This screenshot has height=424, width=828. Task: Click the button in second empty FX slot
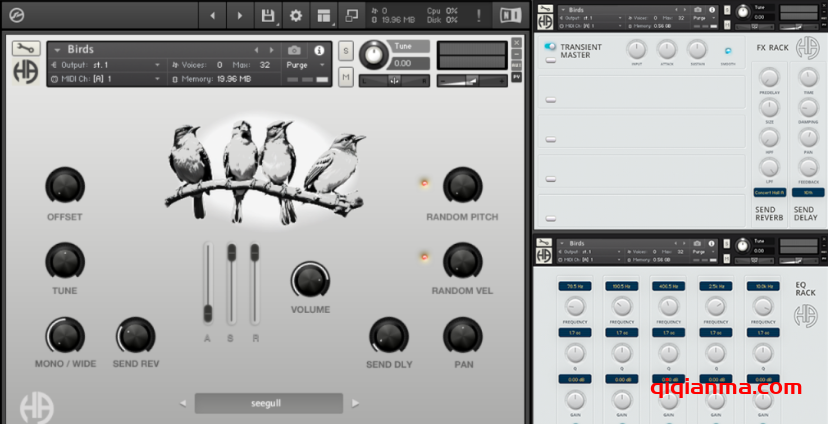(551, 139)
